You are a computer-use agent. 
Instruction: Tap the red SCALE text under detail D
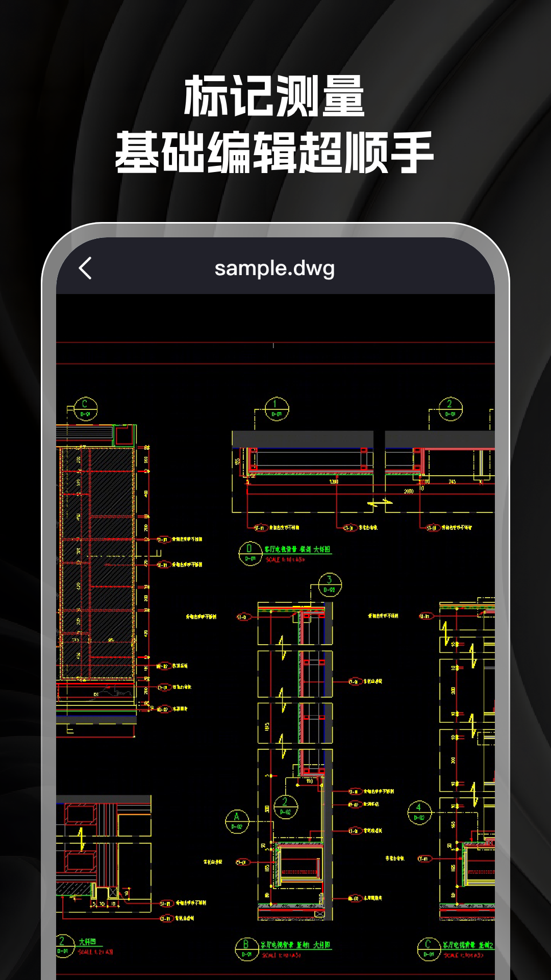pos(285,559)
